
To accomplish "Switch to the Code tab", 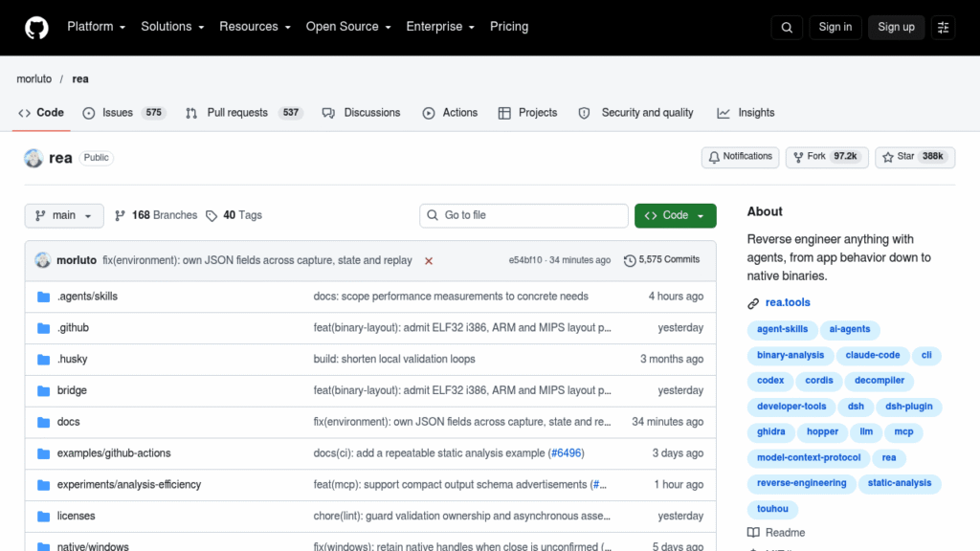I will coord(41,113).
